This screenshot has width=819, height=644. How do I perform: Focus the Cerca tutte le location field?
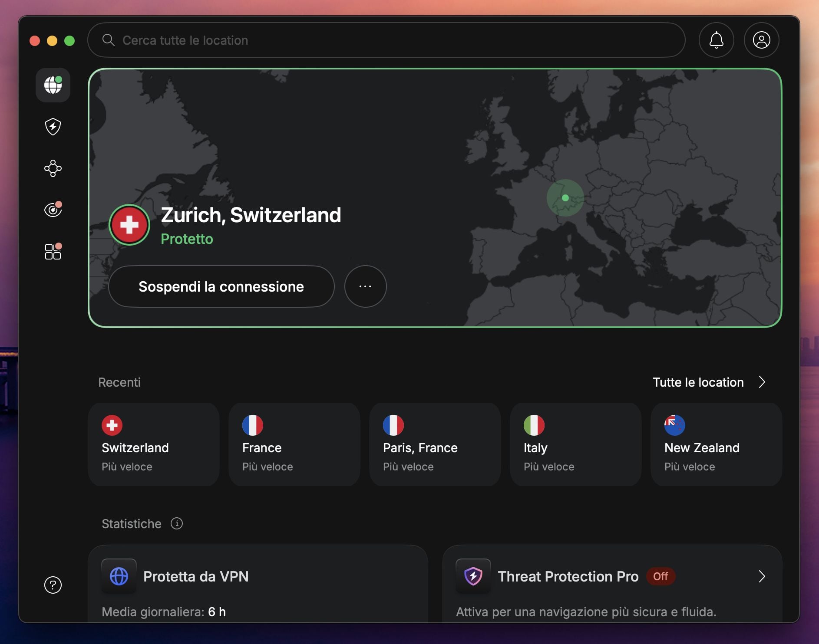pyautogui.click(x=386, y=40)
